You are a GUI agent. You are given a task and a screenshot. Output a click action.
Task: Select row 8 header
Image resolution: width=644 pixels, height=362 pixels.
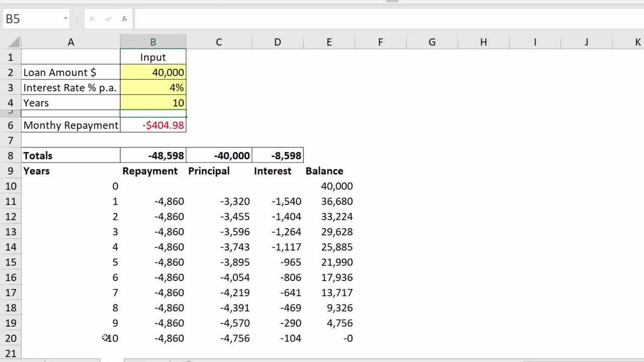pos(11,156)
